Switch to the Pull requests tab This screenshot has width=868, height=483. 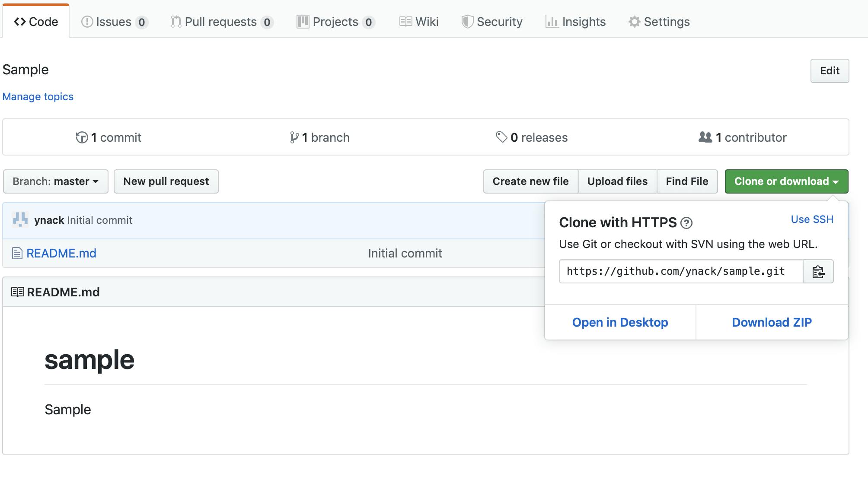coord(222,22)
